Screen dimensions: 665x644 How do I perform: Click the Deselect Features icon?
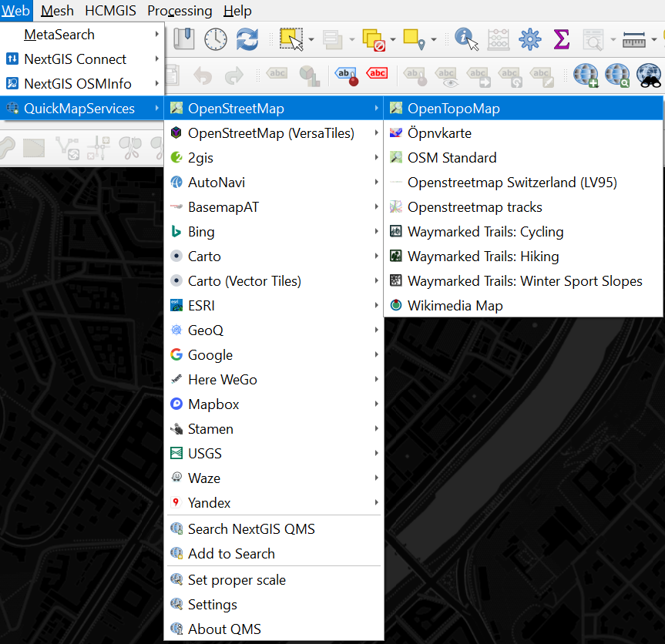pos(374,39)
